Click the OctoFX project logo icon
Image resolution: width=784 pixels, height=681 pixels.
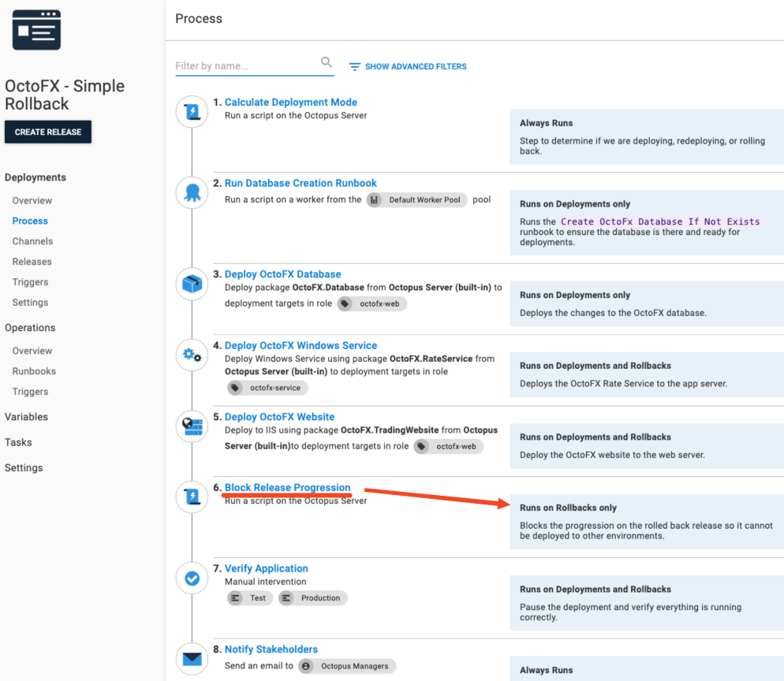(x=36, y=30)
